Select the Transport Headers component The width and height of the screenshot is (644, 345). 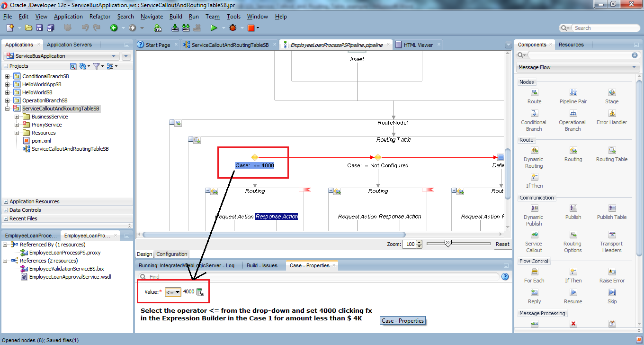612,242
